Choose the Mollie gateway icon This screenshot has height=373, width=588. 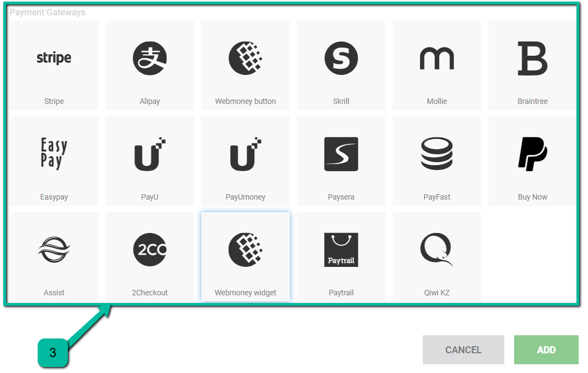click(x=437, y=59)
